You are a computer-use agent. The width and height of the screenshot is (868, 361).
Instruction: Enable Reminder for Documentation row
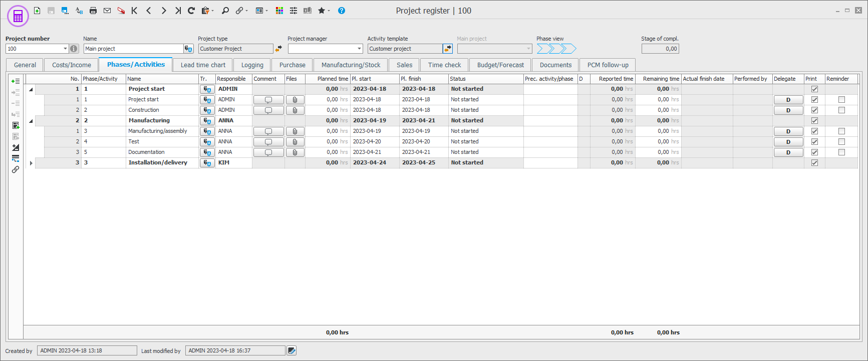coord(841,152)
